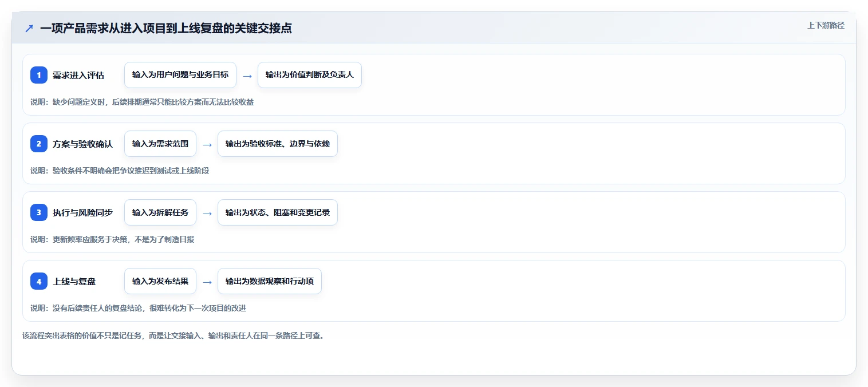The height and width of the screenshot is (387, 868).
Task: Click step number 3 badge
Action: point(39,212)
